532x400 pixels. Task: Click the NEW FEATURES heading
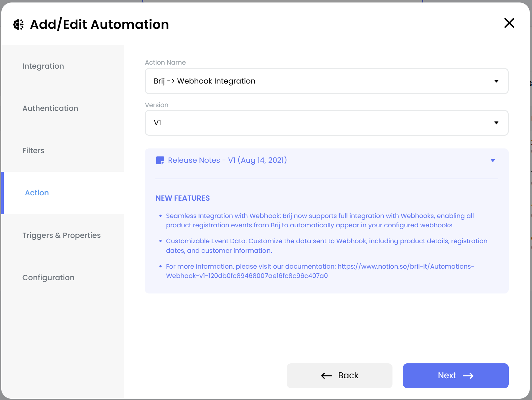pyautogui.click(x=183, y=198)
